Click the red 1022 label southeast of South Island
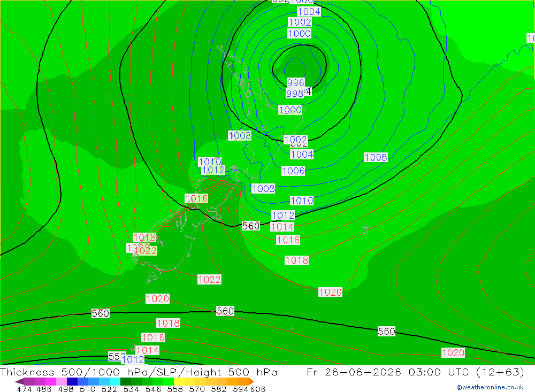This screenshot has height=392, width=535. 210,279
